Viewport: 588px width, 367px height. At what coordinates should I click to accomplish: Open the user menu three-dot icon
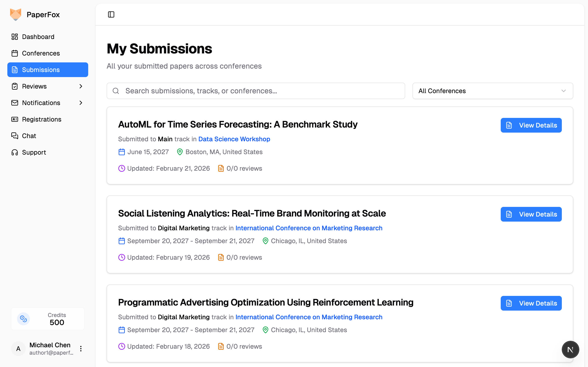click(81, 349)
